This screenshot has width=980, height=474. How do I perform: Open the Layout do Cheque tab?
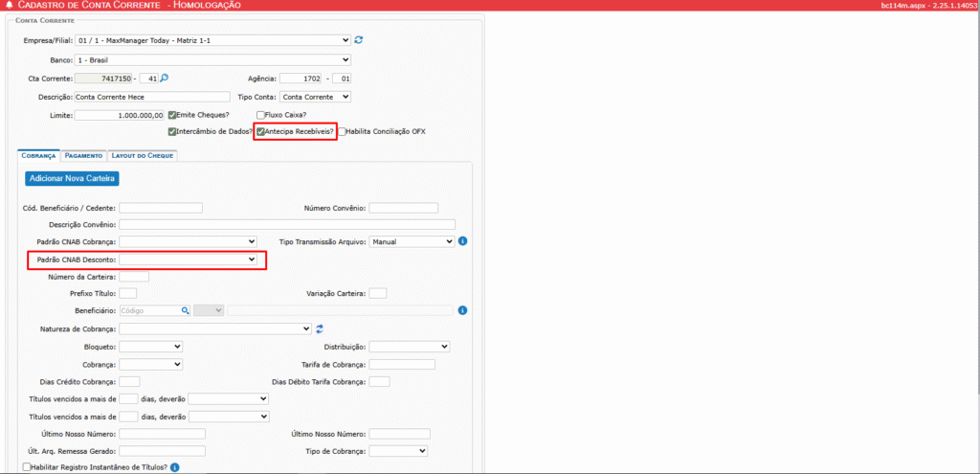point(142,155)
